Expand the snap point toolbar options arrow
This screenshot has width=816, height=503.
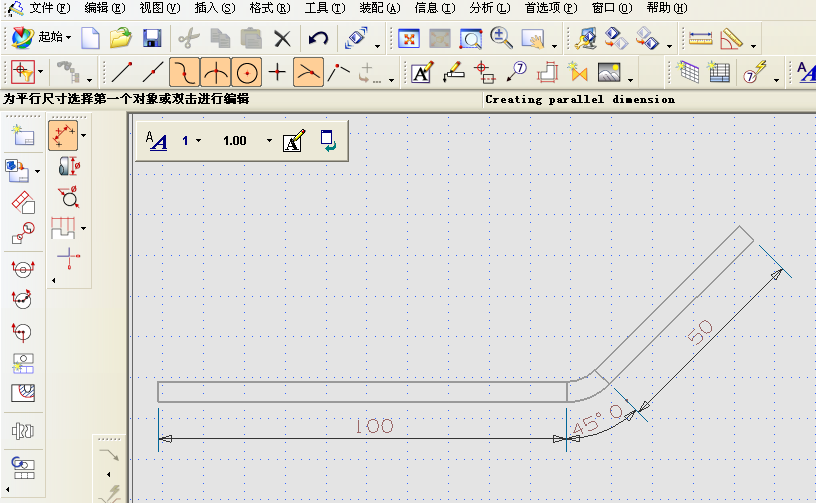(391, 80)
